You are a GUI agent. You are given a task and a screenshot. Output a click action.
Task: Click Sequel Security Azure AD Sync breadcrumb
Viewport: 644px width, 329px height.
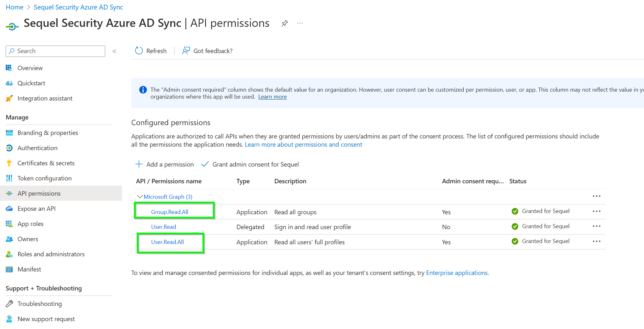(x=78, y=7)
